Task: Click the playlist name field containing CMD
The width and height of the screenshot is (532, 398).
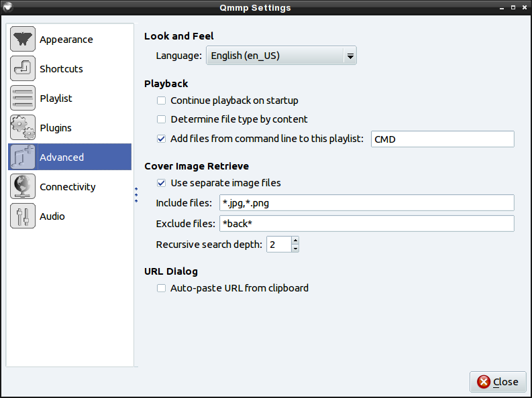Action: (442, 139)
